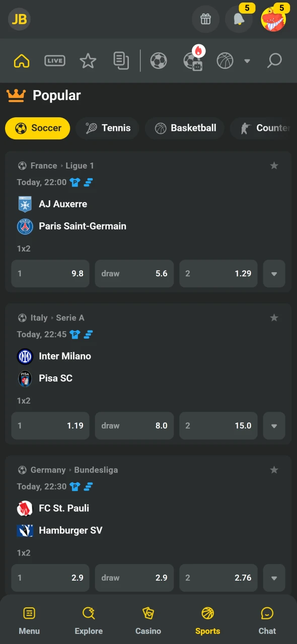Open the search icon
This screenshot has height=644, width=297.
point(274,60)
